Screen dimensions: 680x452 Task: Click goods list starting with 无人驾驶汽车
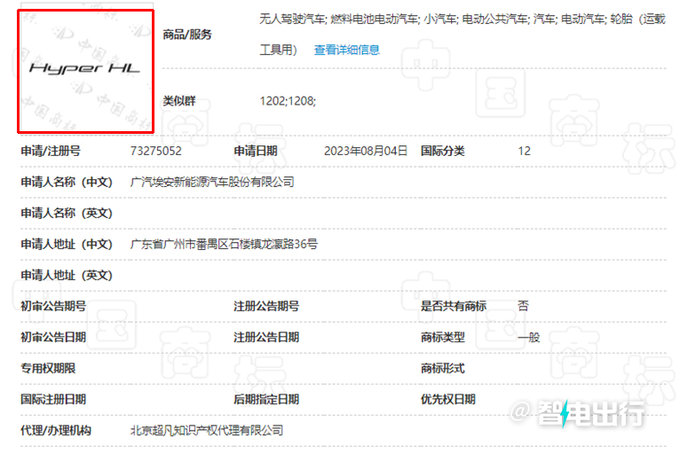coord(462,34)
